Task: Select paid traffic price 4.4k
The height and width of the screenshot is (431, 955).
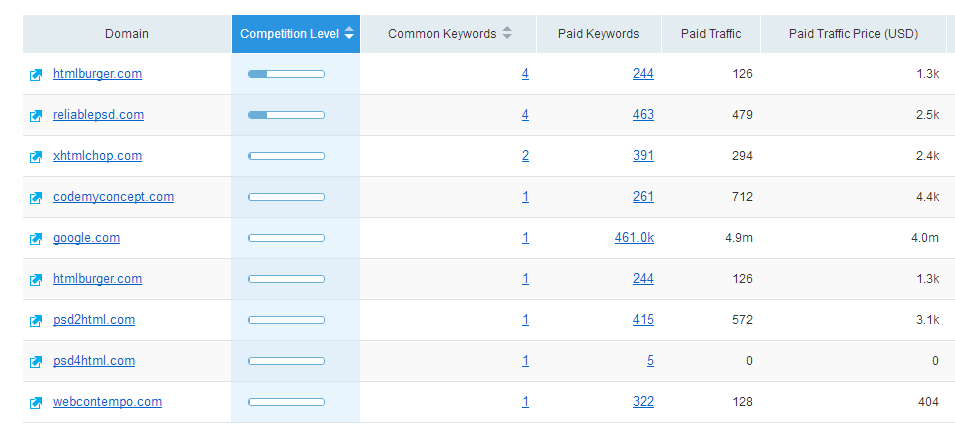Action: [928, 197]
